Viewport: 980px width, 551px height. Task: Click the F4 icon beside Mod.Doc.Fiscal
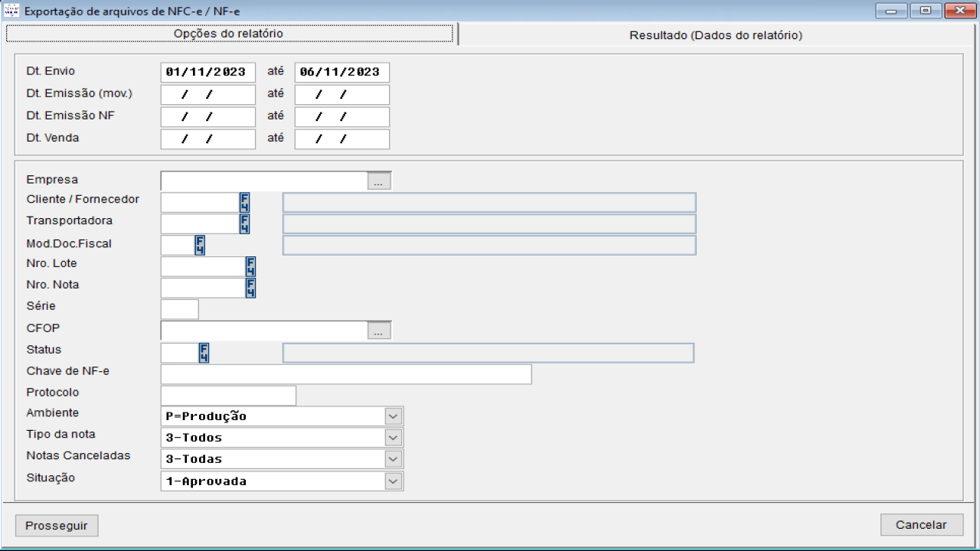coord(200,245)
